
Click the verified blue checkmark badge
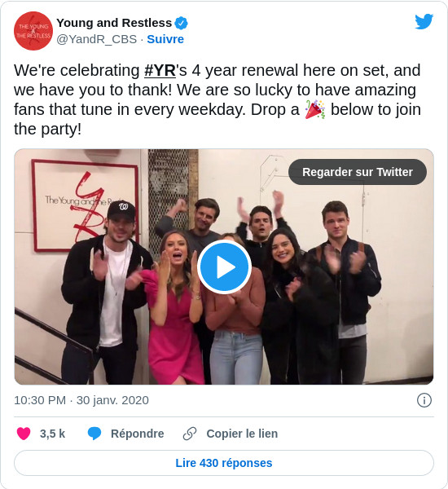181,23
